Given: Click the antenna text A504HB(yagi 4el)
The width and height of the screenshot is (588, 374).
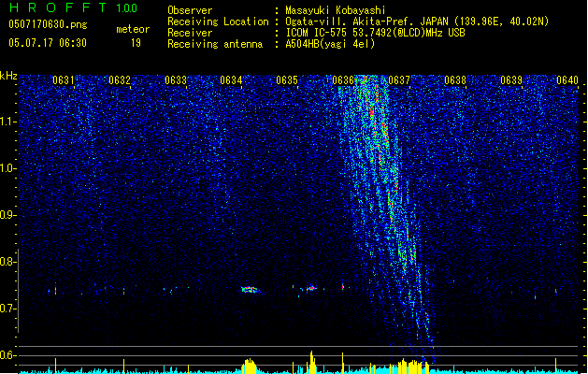Looking at the screenshot, I should pos(330,44).
